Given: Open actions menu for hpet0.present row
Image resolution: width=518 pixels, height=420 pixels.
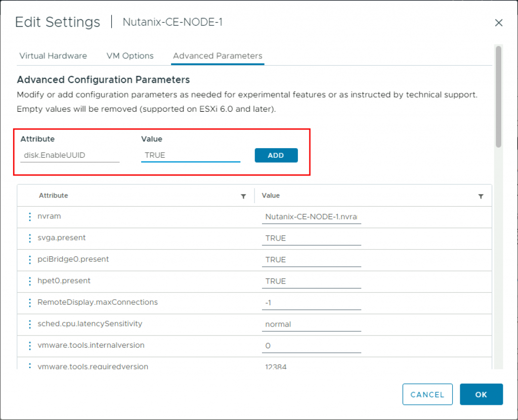Looking at the screenshot, I should [x=29, y=281].
